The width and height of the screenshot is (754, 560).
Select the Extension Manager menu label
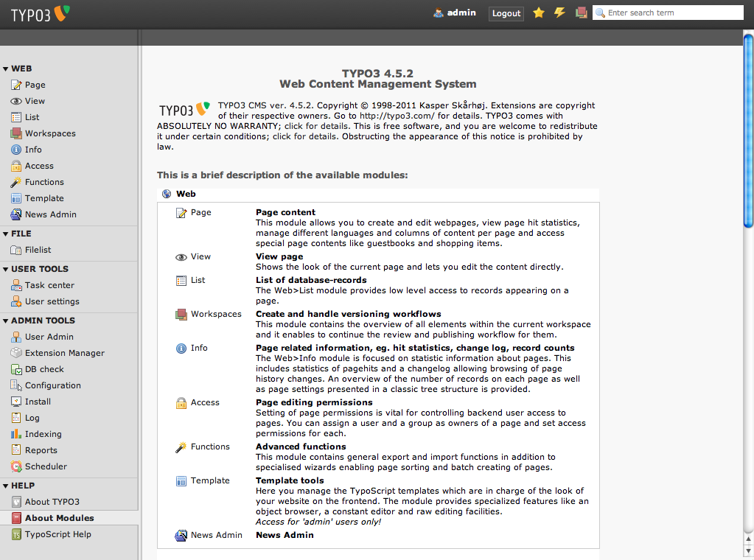(65, 353)
